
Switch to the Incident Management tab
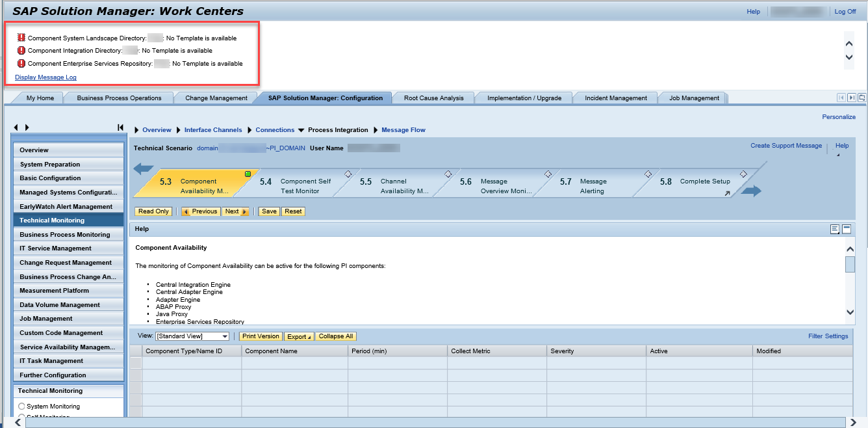(616, 98)
